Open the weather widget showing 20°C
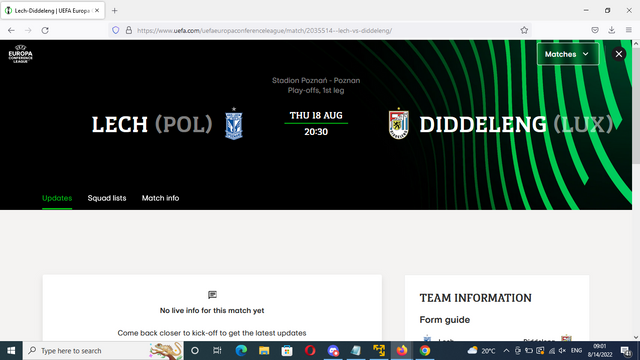Viewport: 640px width, 360px height. (482, 351)
